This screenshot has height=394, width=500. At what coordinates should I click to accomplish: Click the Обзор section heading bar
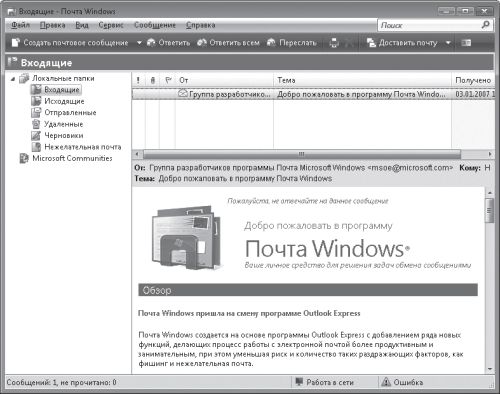pyautogui.click(x=308, y=290)
